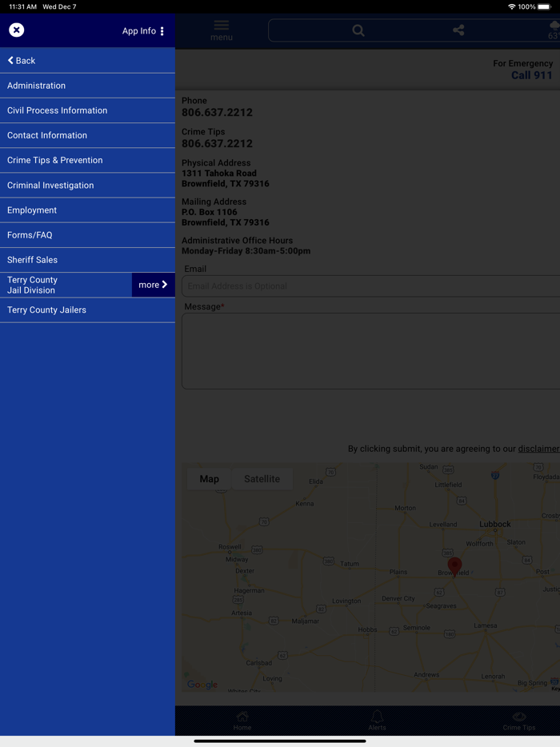Select Criminal Investigation

click(x=87, y=186)
